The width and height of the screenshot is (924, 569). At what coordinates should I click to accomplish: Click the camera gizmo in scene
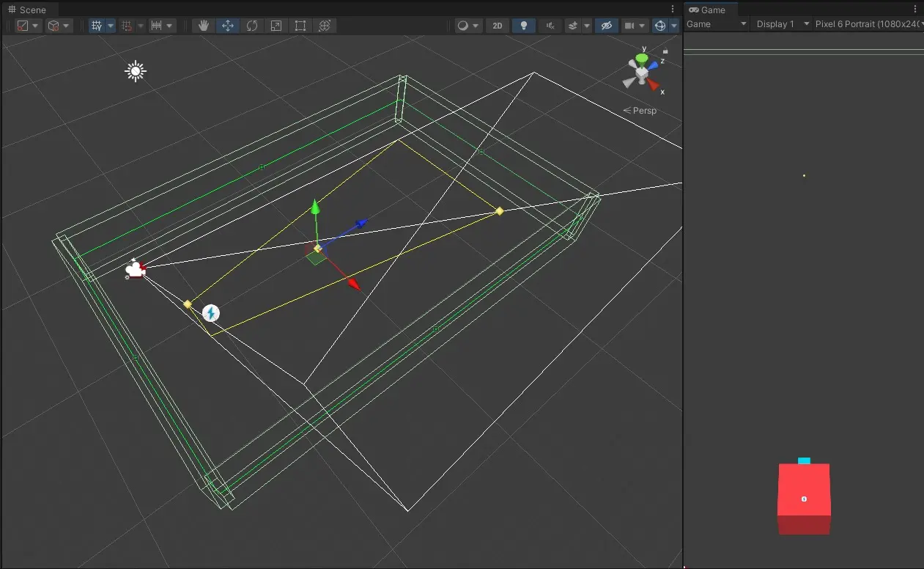click(134, 270)
